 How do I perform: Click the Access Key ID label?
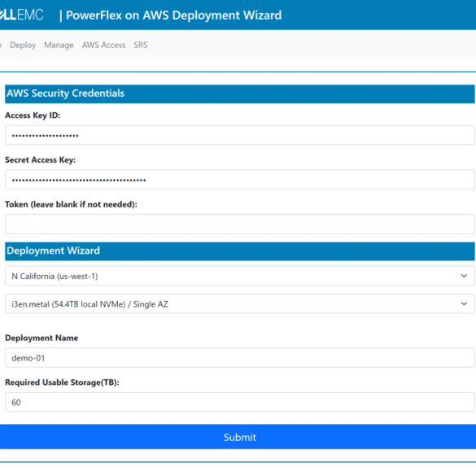(x=33, y=116)
